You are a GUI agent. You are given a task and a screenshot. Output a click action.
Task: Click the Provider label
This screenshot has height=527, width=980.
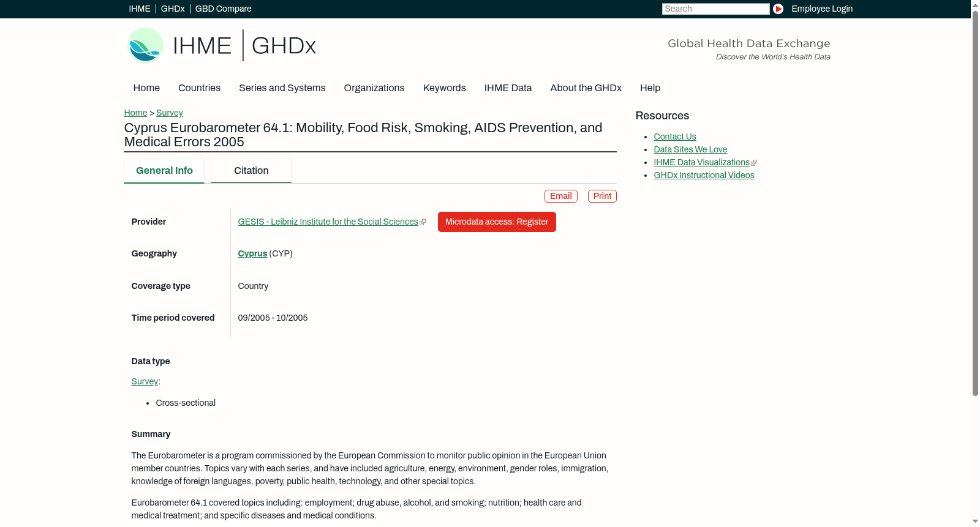pos(149,222)
